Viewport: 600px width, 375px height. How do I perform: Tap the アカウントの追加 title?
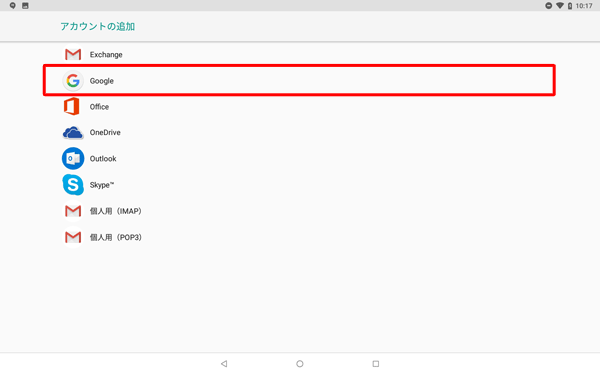(98, 26)
